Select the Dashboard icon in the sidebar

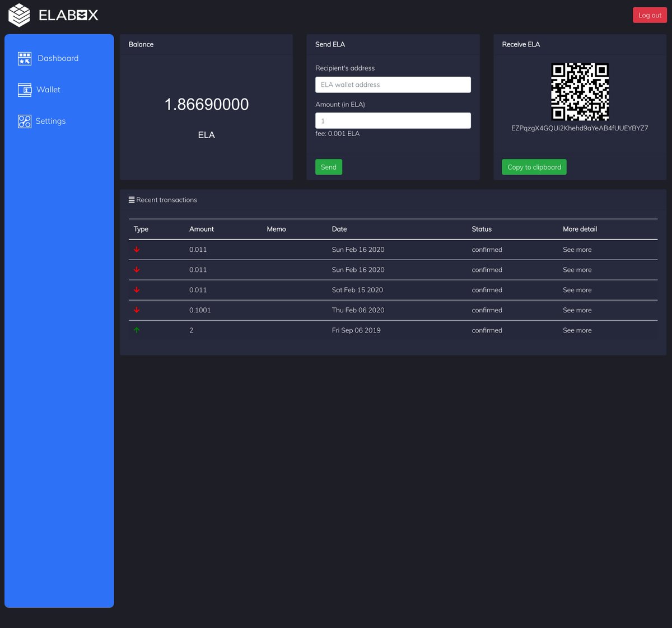tap(25, 58)
